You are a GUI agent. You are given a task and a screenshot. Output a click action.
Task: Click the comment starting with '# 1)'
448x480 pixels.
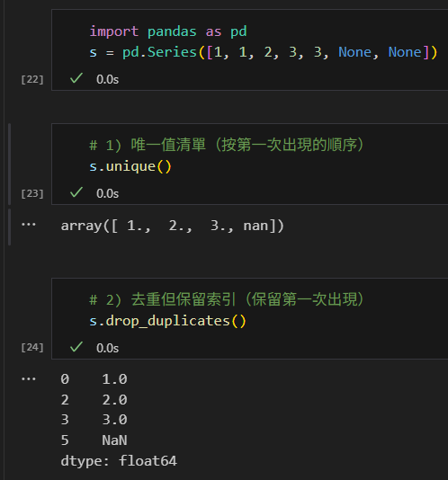(x=227, y=145)
